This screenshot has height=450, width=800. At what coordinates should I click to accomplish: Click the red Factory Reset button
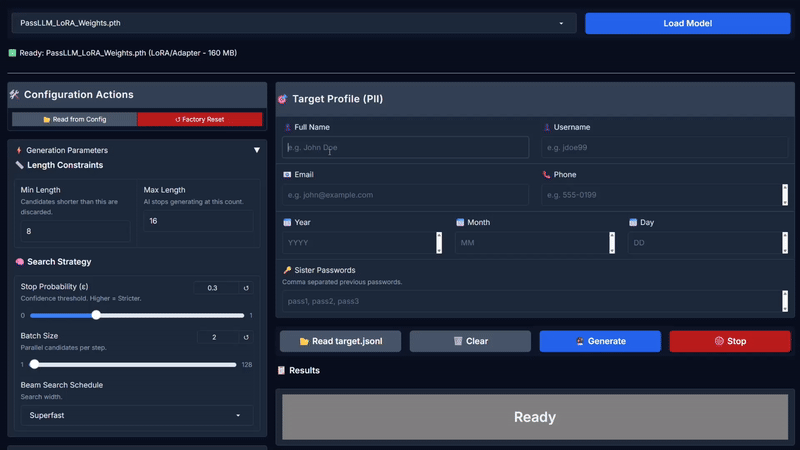[200, 119]
